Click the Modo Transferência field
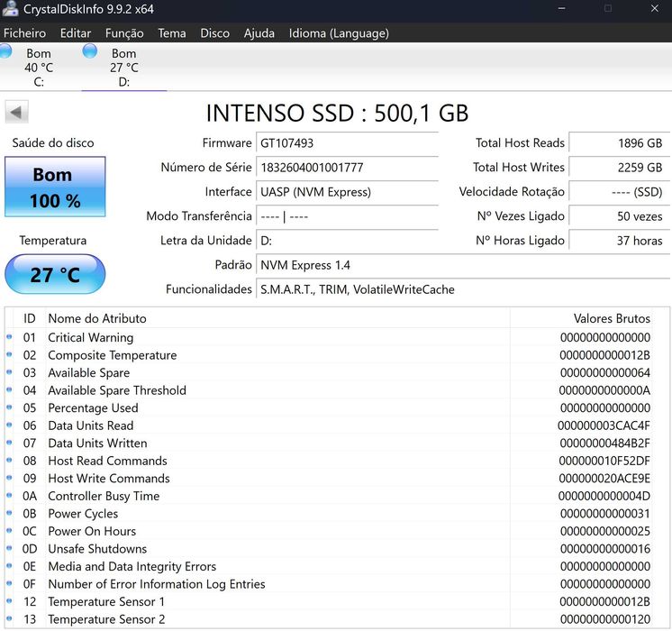Screen dimensions: 672x631 click(347, 216)
